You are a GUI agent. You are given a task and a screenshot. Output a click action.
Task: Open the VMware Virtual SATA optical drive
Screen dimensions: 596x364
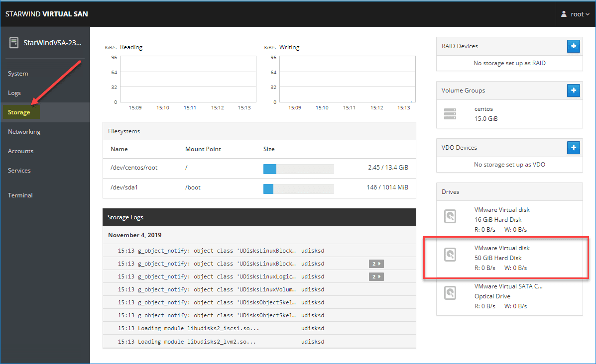[509, 296]
